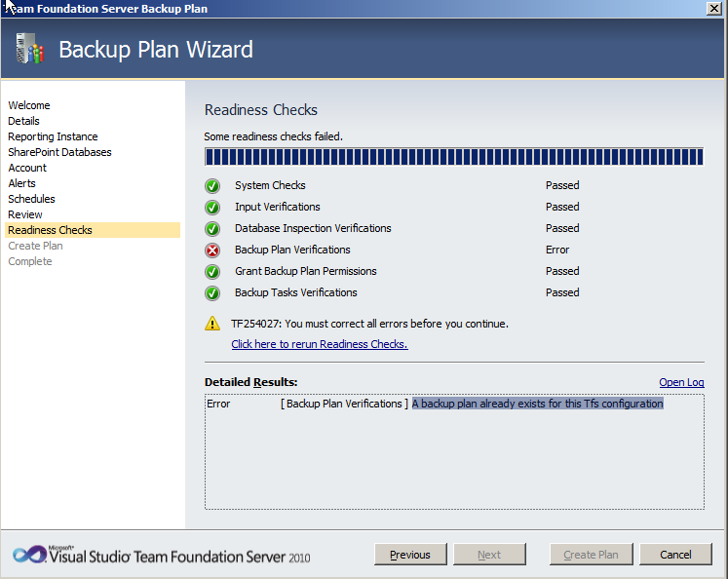Open the Log link above detailed results
Image resolution: width=728 pixels, height=579 pixels.
(x=681, y=382)
